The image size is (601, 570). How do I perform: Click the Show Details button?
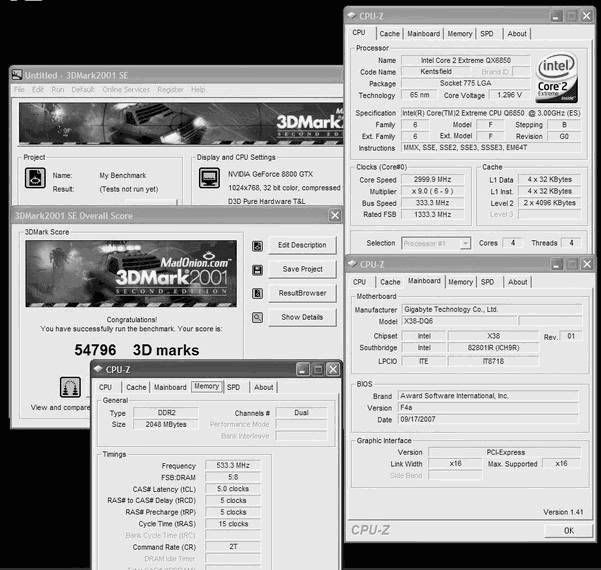pyautogui.click(x=302, y=317)
